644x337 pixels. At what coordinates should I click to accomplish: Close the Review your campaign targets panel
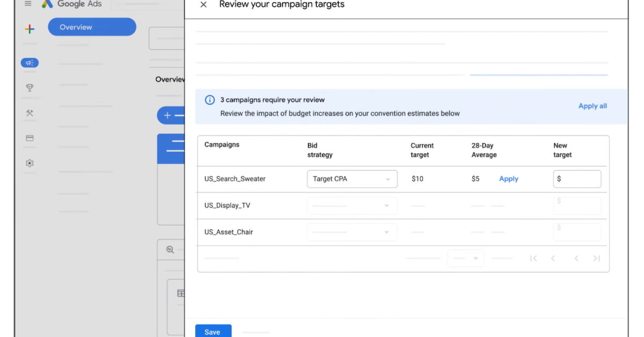click(203, 5)
